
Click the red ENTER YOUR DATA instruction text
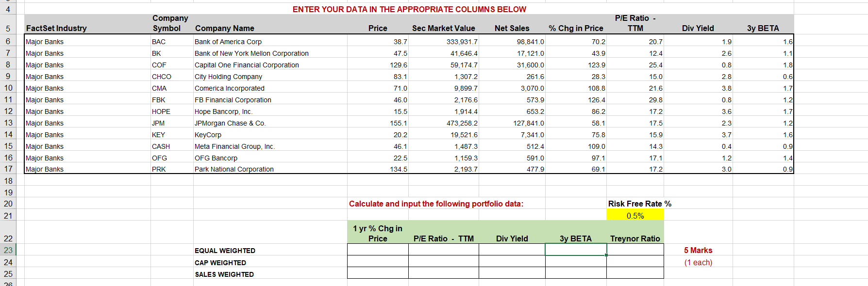click(x=409, y=9)
